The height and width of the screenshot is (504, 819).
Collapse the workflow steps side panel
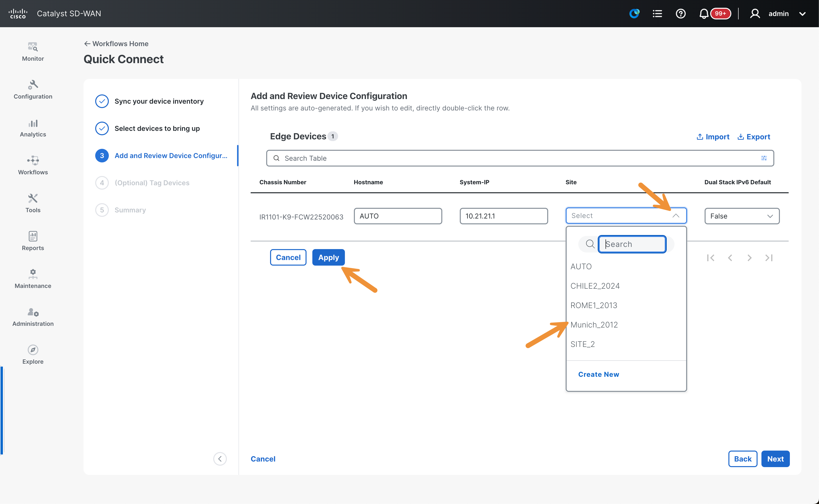point(220,459)
